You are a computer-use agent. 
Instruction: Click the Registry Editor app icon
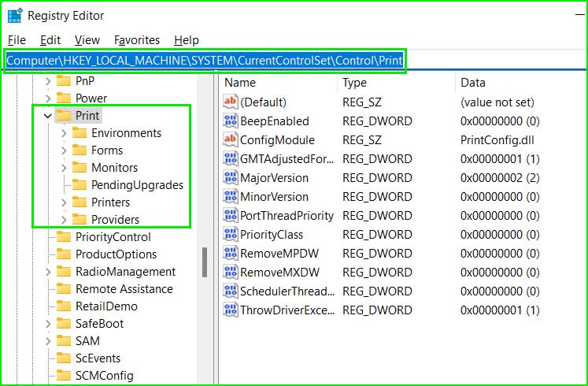tap(15, 16)
